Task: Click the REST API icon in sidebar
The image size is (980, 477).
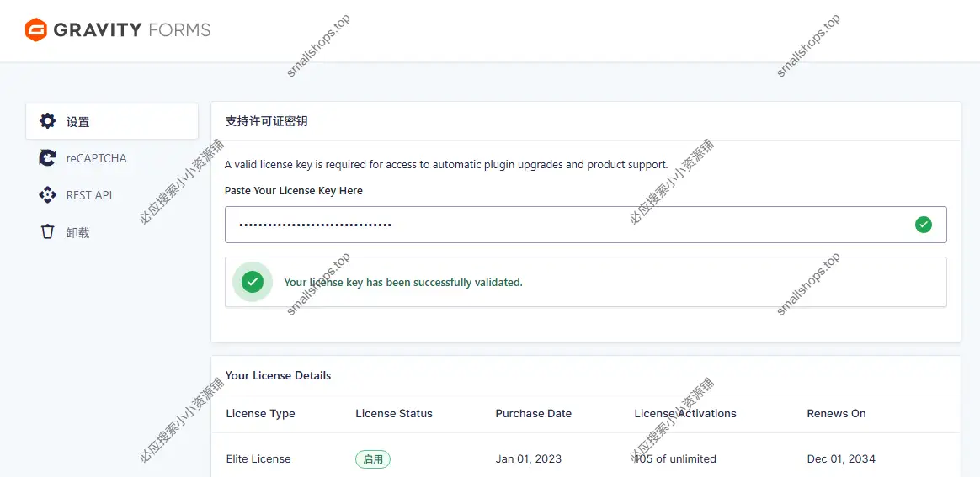Action: point(48,195)
